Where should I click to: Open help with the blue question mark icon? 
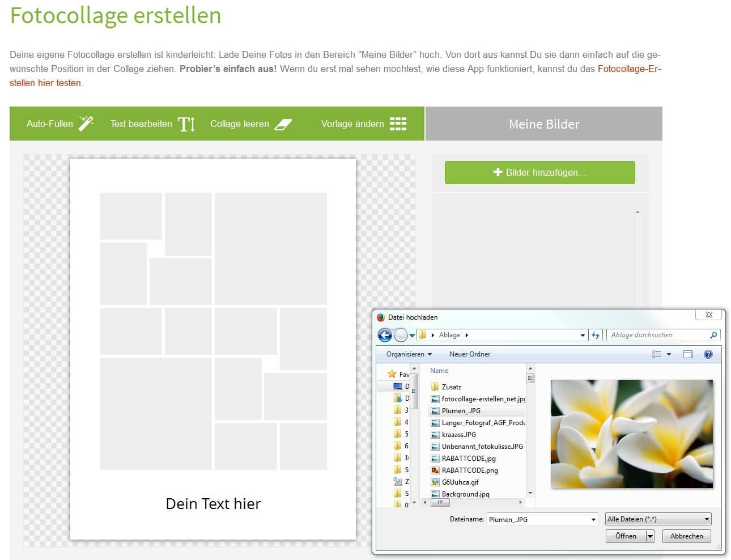pyautogui.click(x=708, y=354)
